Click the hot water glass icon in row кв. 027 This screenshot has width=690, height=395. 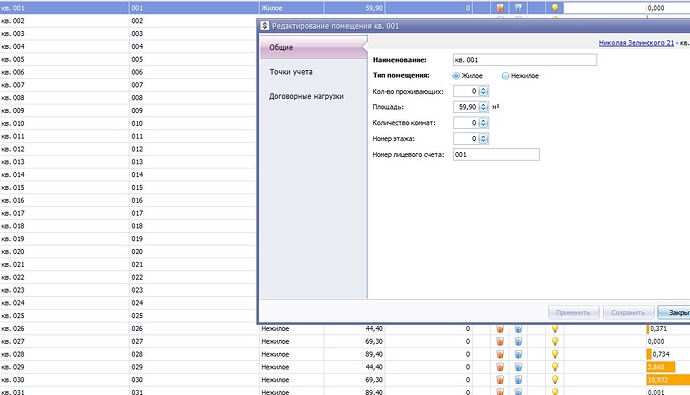pos(500,341)
